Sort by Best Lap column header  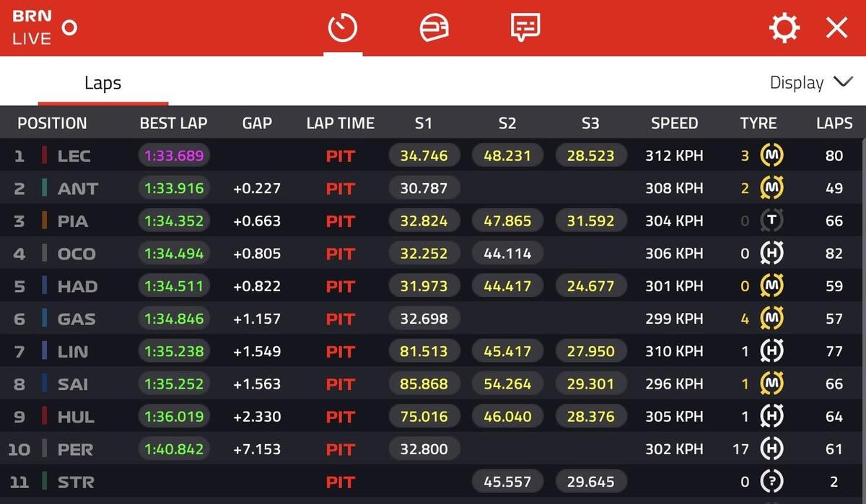(173, 123)
